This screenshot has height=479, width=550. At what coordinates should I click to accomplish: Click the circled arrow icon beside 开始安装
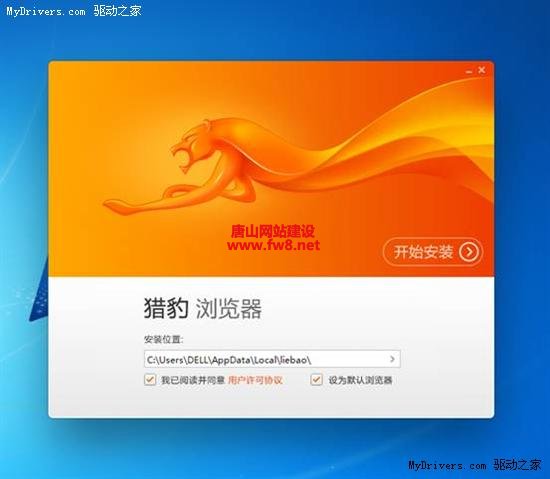(x=469, y=252)
